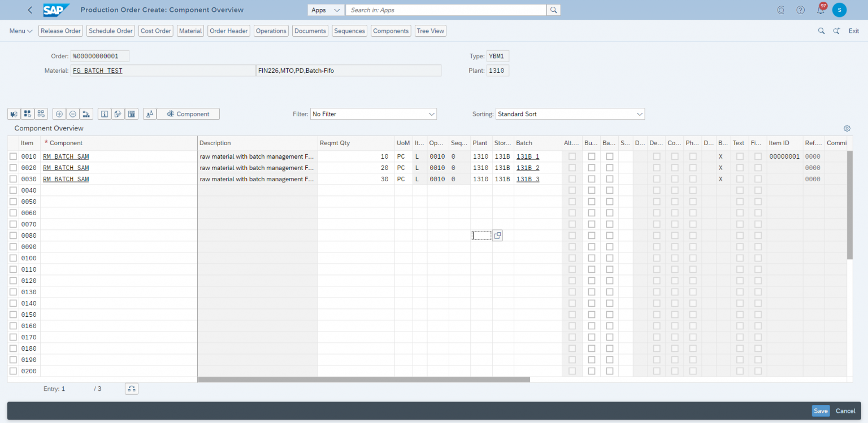The width and height of the screenshot is (868, 423).
Task: Open the Filter dropdown showing No Filter
Action: pos(373,114)
